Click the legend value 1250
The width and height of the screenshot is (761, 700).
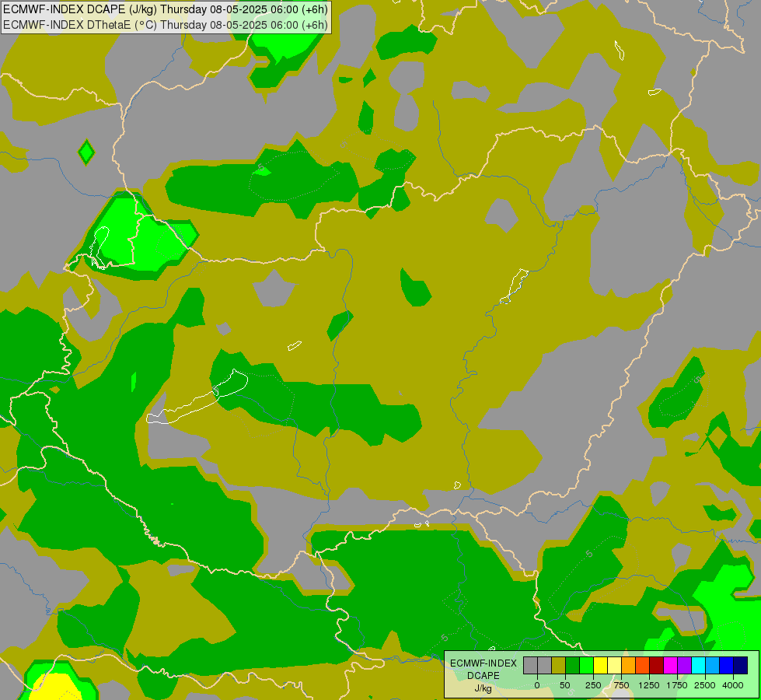click(x=649, y=685)
